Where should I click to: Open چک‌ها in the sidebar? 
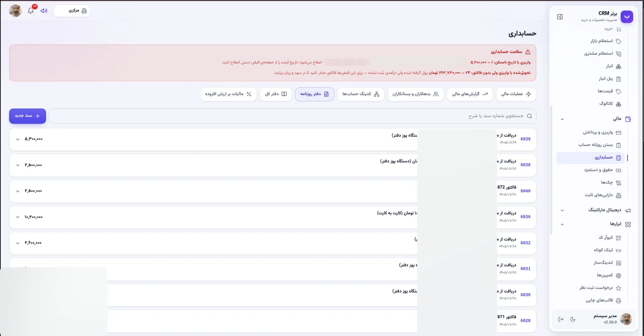coord(611,182)
